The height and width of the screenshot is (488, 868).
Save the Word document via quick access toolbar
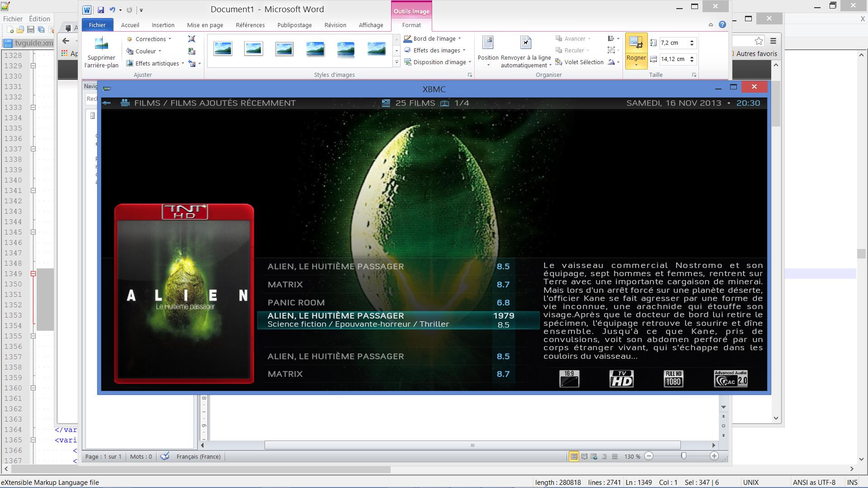[101, 10]
